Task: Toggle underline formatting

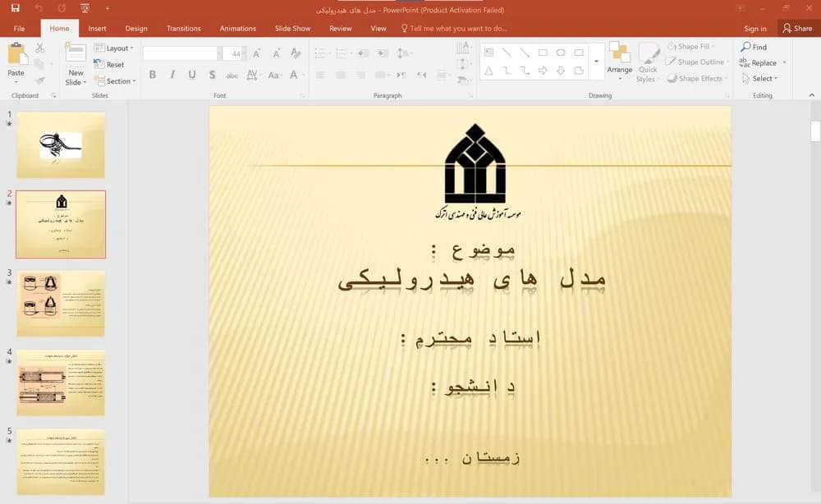Action: pyautogui.click(x=192, y=75)
